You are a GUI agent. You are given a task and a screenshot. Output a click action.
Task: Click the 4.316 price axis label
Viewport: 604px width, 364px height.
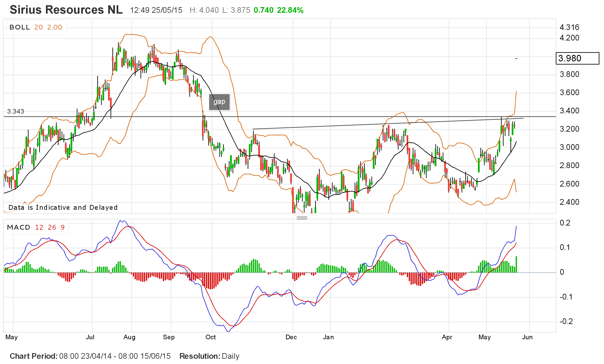(x=569, y=27)
